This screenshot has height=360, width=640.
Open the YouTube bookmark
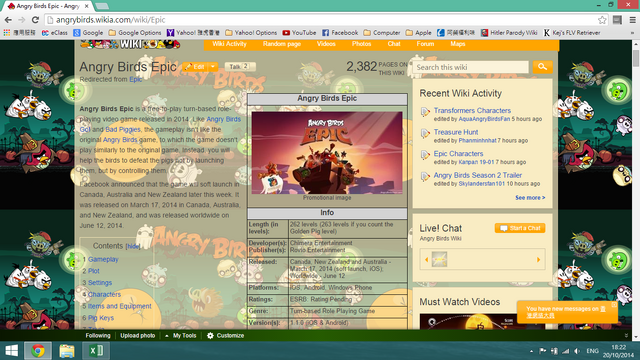(299, 33)
